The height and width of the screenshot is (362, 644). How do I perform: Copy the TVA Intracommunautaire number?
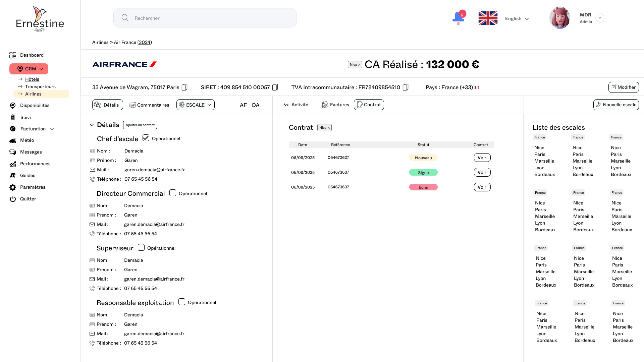coord(405,87)
